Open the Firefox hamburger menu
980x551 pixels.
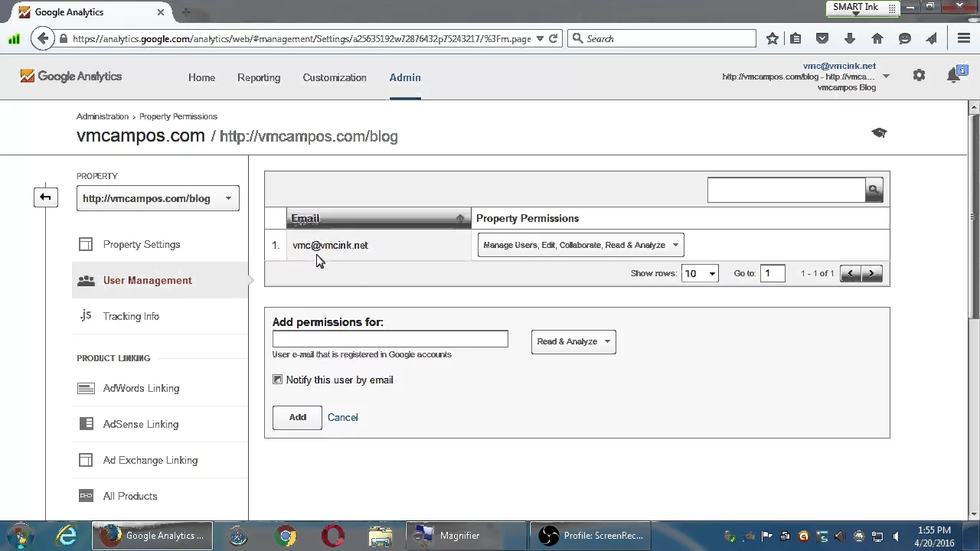[x=964, y=38]
